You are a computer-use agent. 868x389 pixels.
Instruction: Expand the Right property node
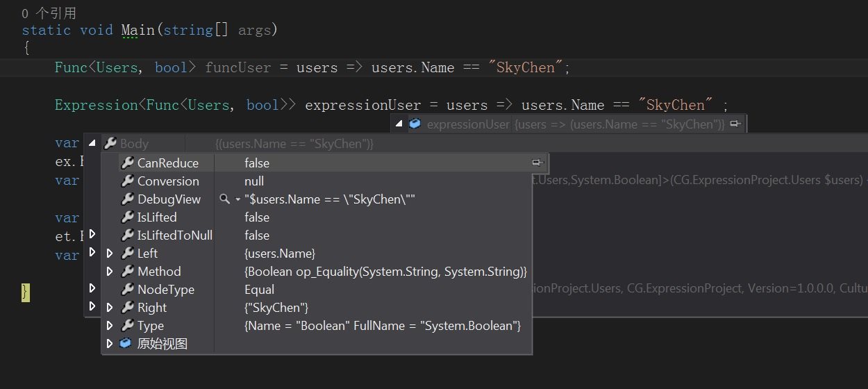point(109,308)
